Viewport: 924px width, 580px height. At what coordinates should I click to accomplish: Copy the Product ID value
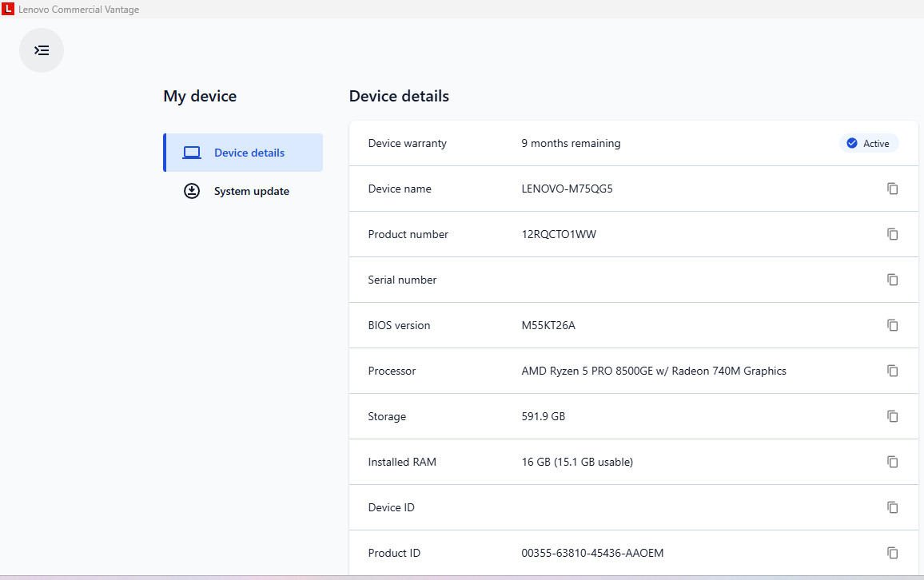coord(892,553)
